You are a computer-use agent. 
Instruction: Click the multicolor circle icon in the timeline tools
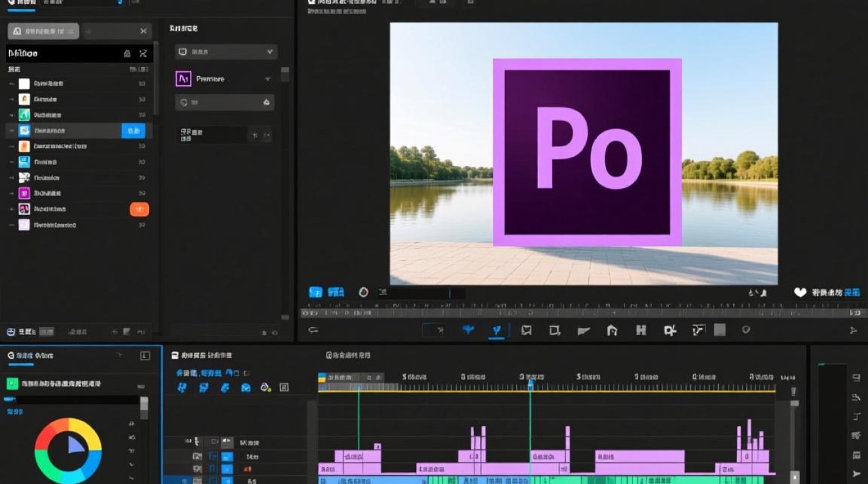click(265, 387)
